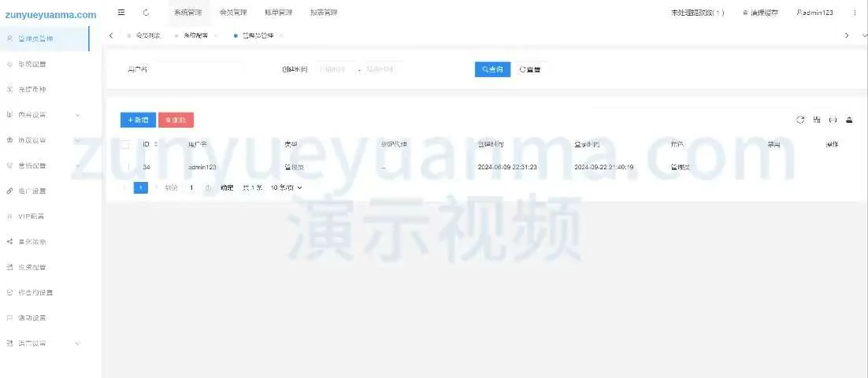Click the refresh icon in top header
Viewport: 868px width, 378px height.
[147, 13]
